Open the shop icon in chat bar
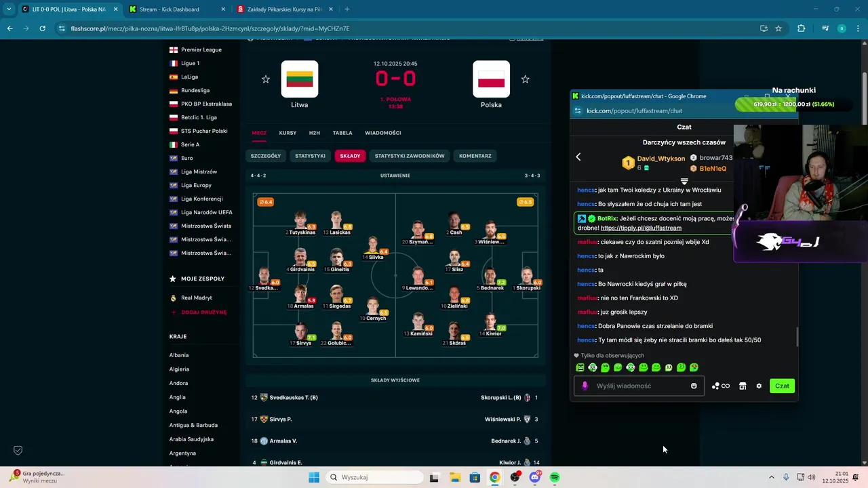The width and height of the screenshot is (868, 488). coord(743,386)
